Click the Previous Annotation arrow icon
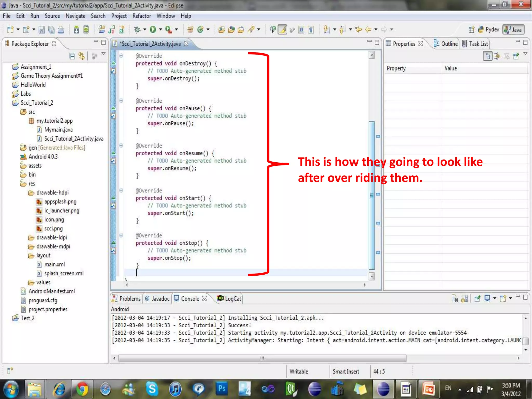The image size is (532, 399). coord(342,30)
